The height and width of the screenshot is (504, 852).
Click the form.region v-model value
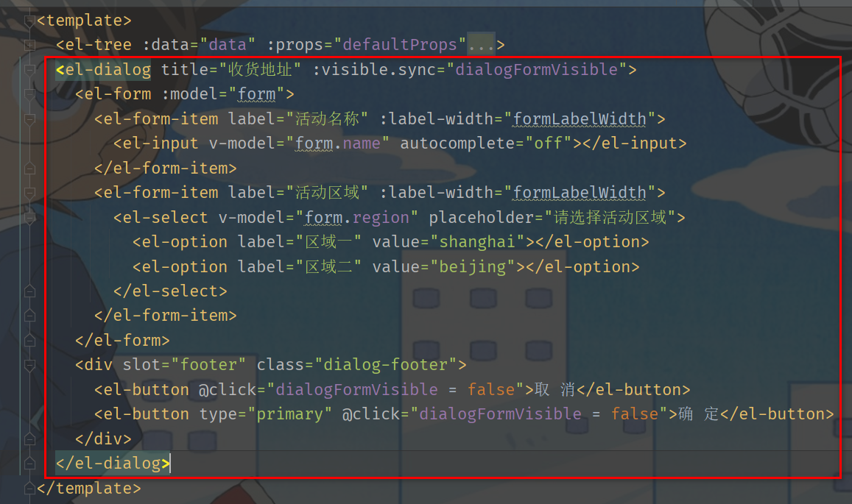356,218
